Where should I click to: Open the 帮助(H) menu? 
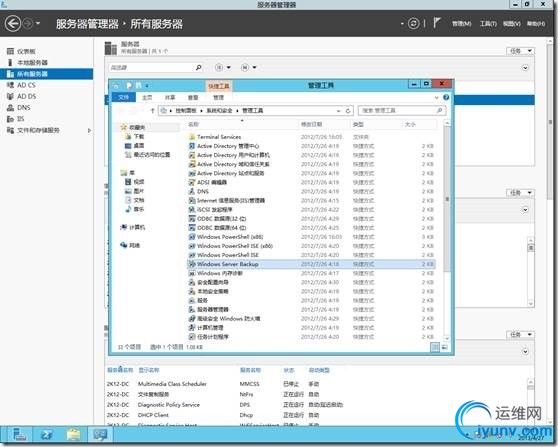[x=536, y=24]
